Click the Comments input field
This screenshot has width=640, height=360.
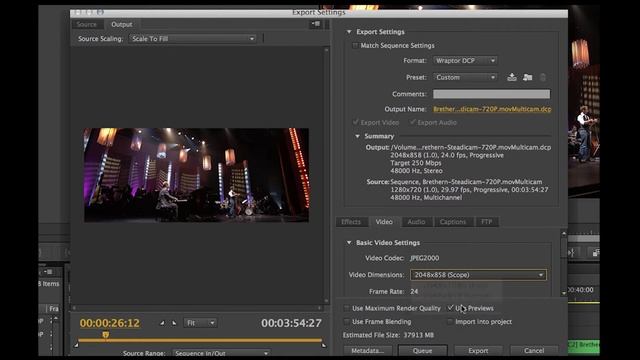tap(491, 94)
